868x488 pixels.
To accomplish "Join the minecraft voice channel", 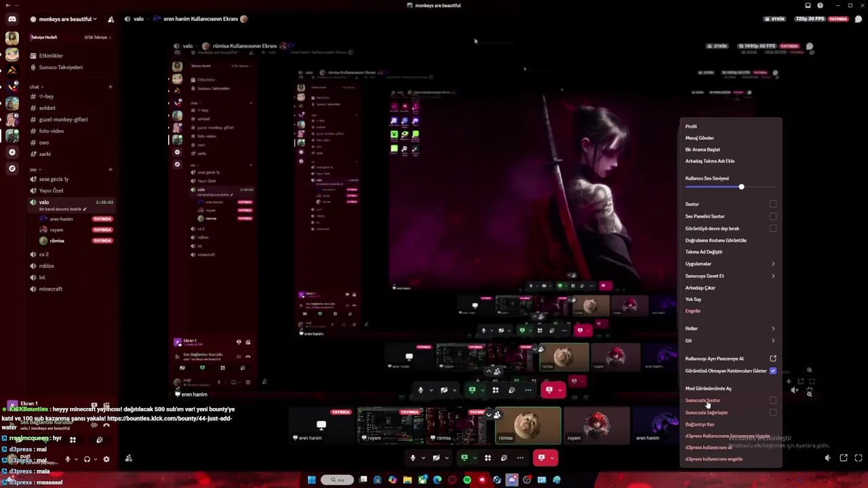I will [x=50, y=289].
